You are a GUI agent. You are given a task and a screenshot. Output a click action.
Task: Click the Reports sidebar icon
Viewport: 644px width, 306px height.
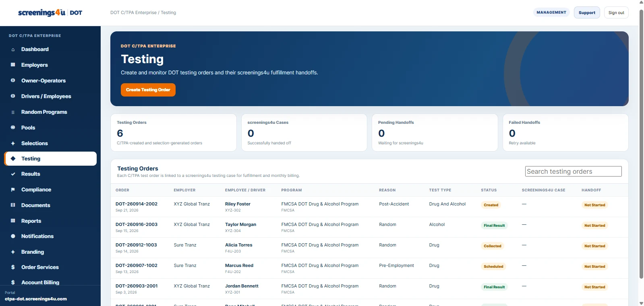(13, 221)
